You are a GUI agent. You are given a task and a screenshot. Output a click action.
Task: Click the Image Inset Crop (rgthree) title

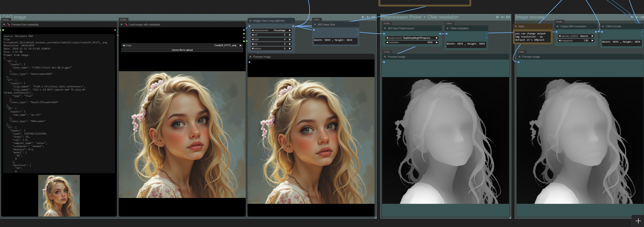point(269,21)
